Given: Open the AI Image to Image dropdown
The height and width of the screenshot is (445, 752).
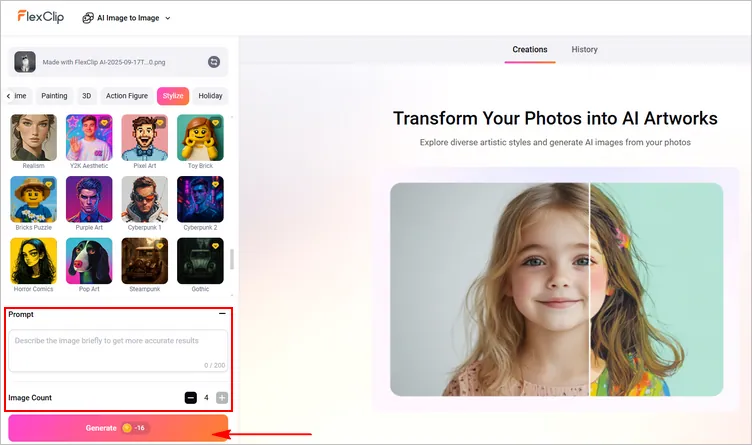Looking at the screenshot, I should coord(127,18).
